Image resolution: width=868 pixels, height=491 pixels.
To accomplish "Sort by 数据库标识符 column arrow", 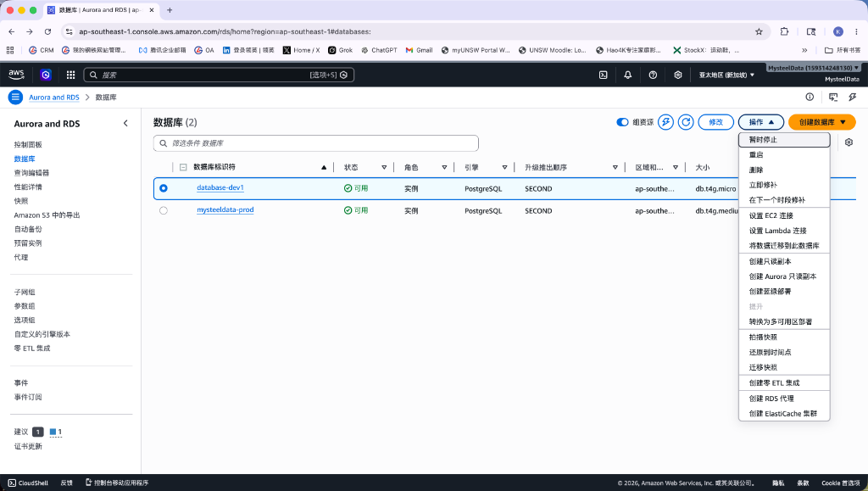I will pos(324,167).
